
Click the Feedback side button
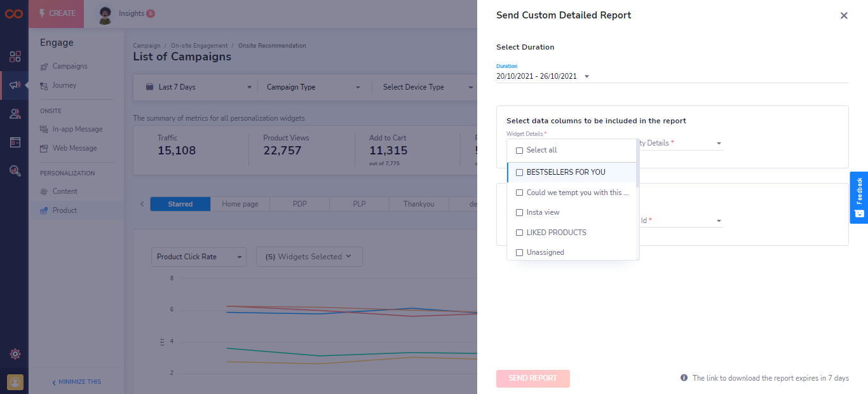(x=859, y=198)
